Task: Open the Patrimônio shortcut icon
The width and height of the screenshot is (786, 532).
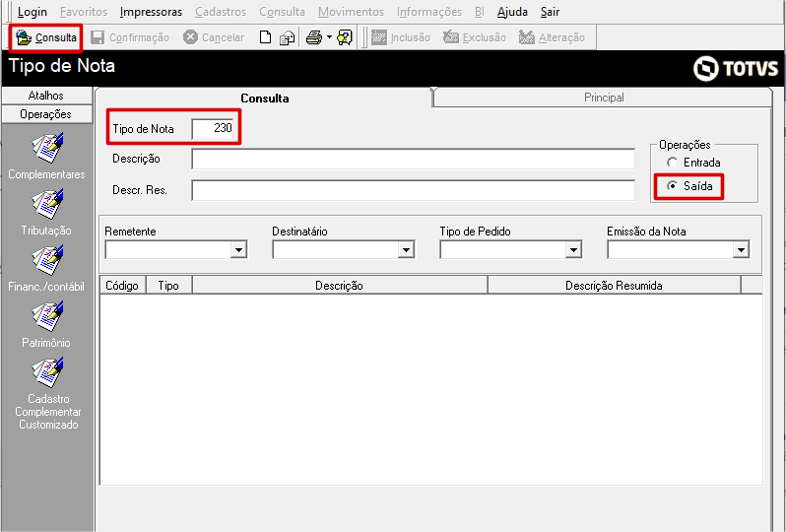Action: tap(47, 316)
